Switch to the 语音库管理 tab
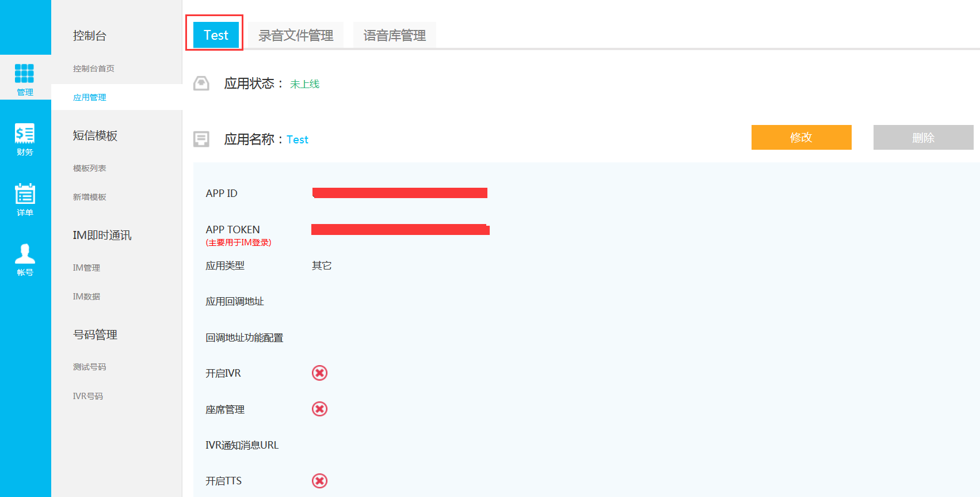Viewport: 980px width, 497px height. coord(395,35)
